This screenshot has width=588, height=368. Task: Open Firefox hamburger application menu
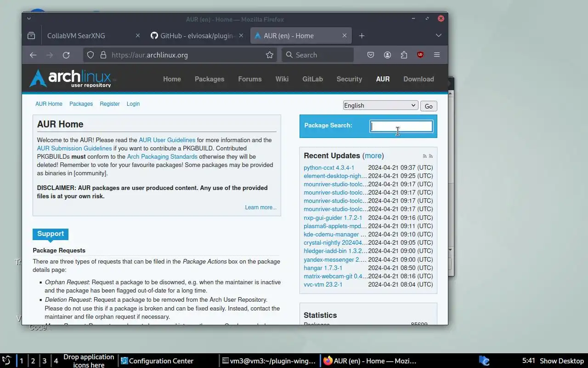[x=437, y=55]
